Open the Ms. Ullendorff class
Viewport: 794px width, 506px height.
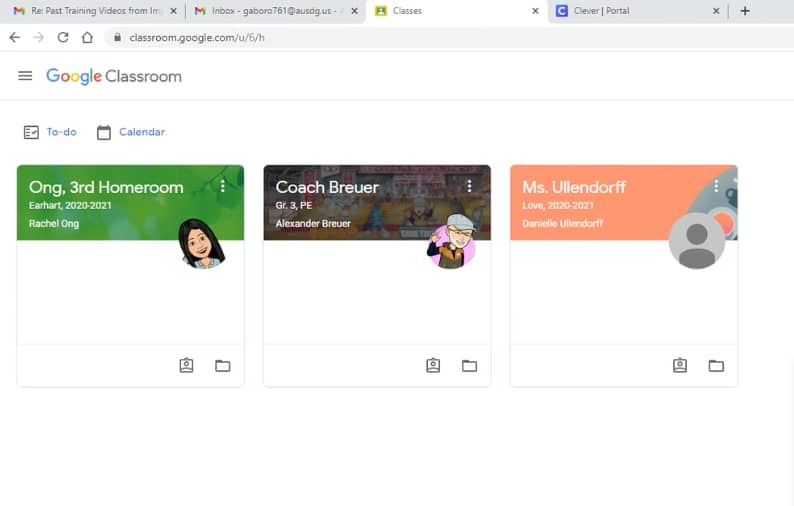[x=574, y=187]
